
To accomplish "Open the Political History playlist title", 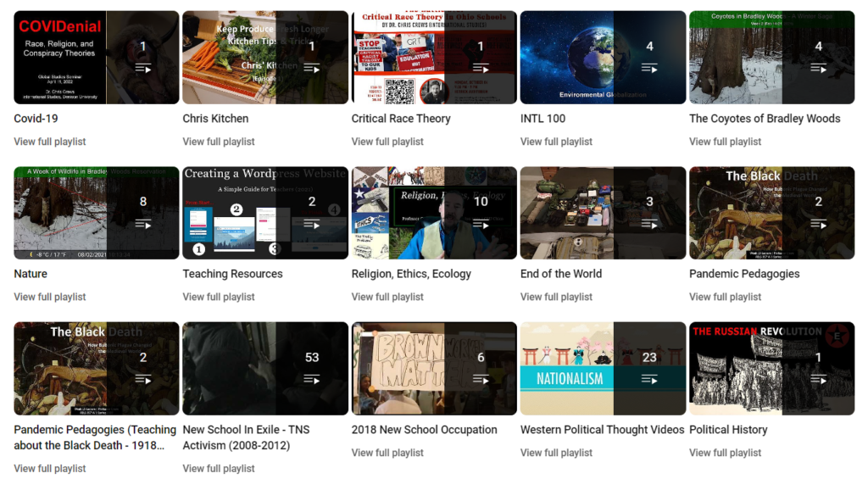I will (728, 430).
